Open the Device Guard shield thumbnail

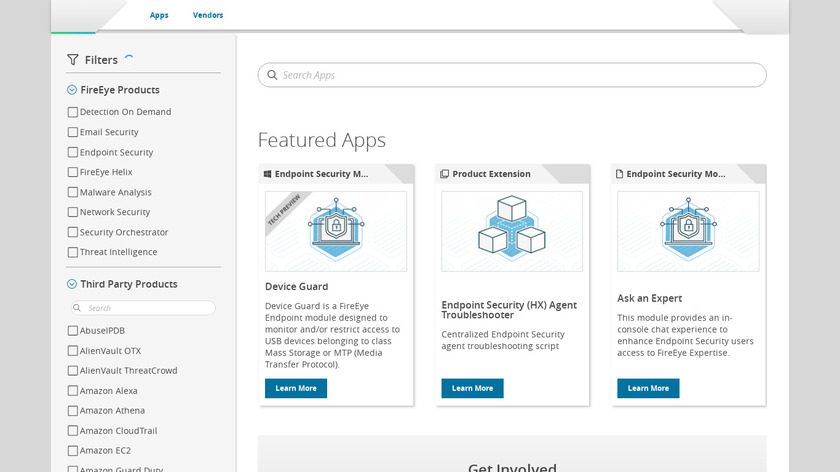click(x=336, y=231)
